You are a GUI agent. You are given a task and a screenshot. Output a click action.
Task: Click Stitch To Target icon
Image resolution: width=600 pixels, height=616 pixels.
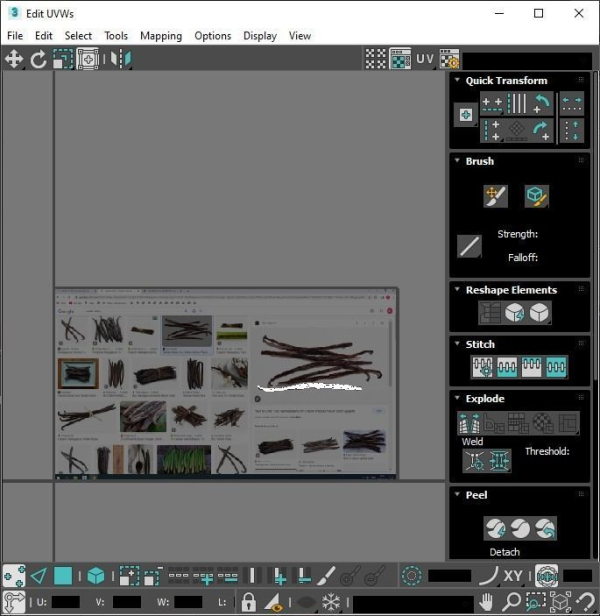[x=483, y=367]
